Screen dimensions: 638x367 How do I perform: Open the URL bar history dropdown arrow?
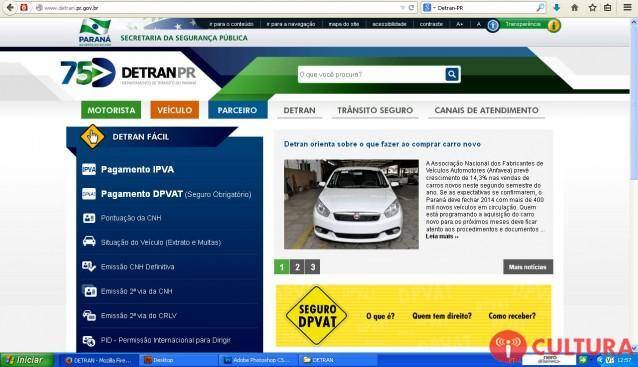point(402,8)
